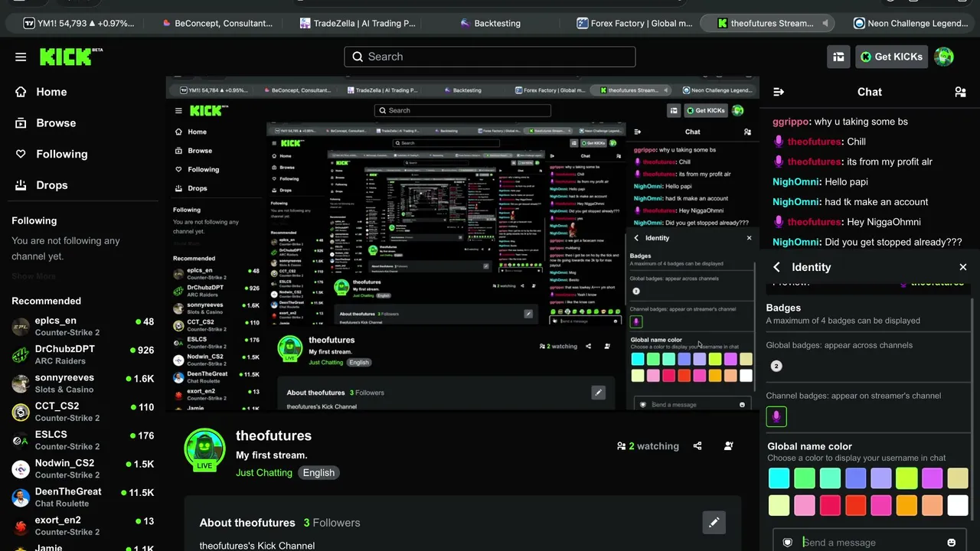Edit the About theofutures section
The width and height of the screenshot is (980, 551).
click(x=714, y=523)
